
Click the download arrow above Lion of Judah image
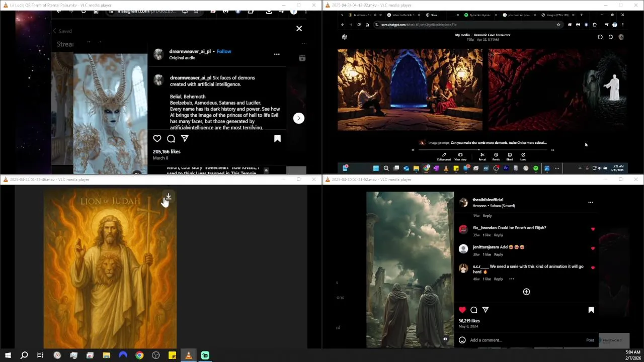(169, 197)
